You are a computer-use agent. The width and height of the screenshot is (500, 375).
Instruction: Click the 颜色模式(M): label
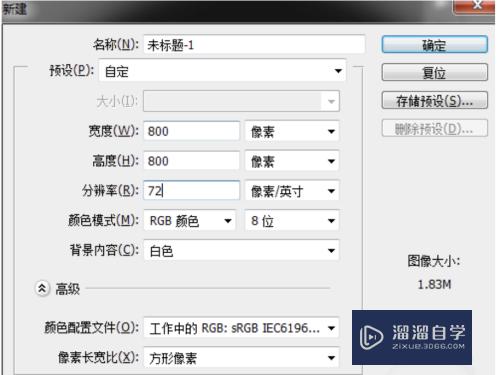pyautogui.click(x=103, y=220)
